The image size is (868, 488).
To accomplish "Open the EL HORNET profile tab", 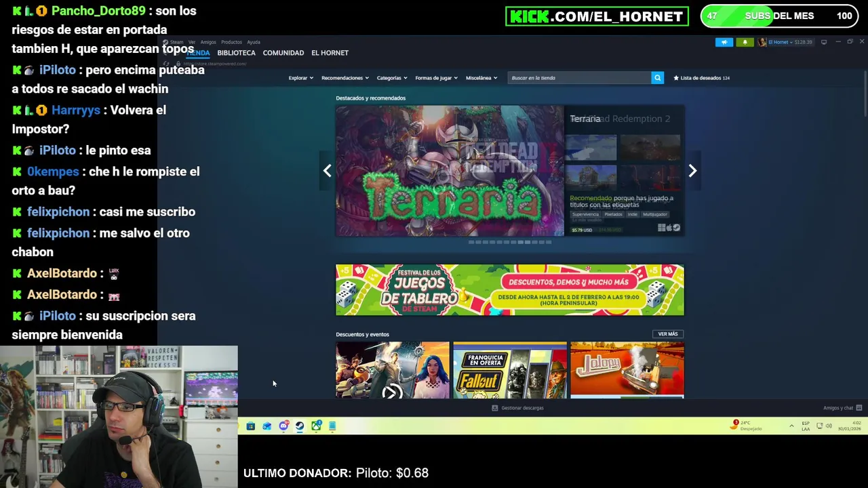I will [330, 53].
